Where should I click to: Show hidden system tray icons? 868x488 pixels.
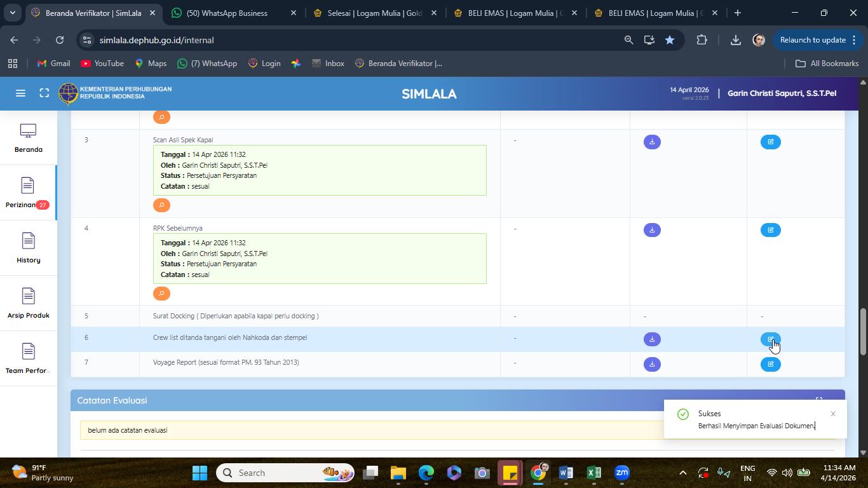click(682, 473)
